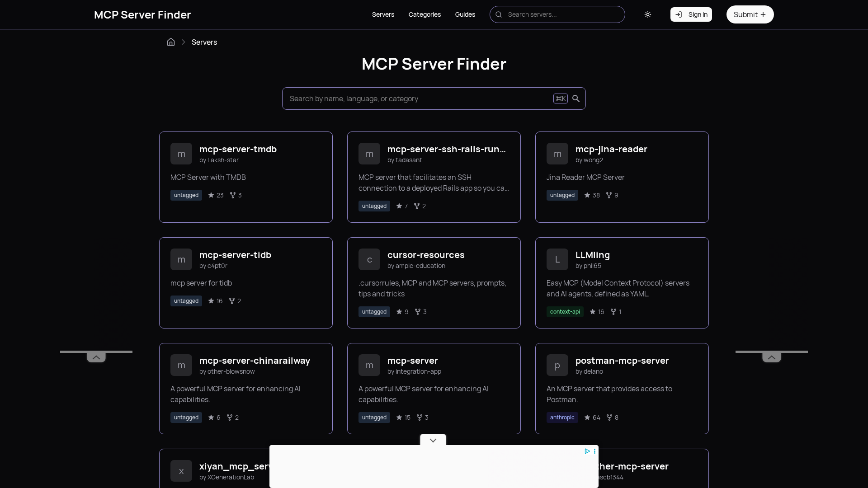Click the anthropic tag on postman-mcp-server

click(562, 418)
